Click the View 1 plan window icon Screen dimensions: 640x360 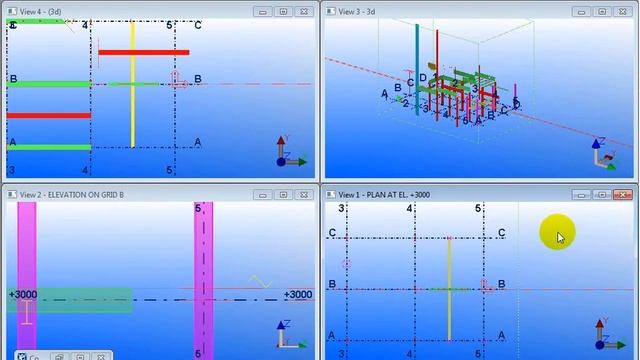[331, 195]
